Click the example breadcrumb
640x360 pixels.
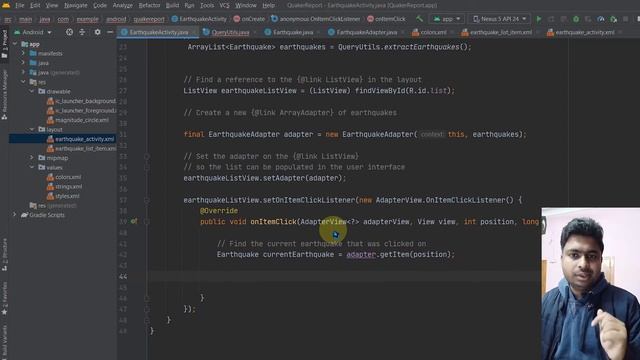[x=87, y=19]
